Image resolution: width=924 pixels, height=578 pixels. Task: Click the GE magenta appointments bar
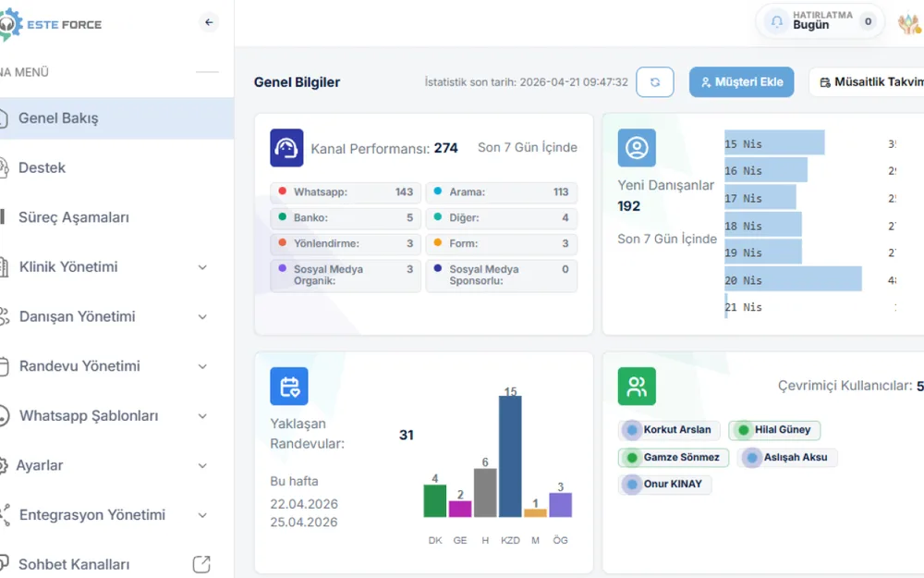(460, 509)
